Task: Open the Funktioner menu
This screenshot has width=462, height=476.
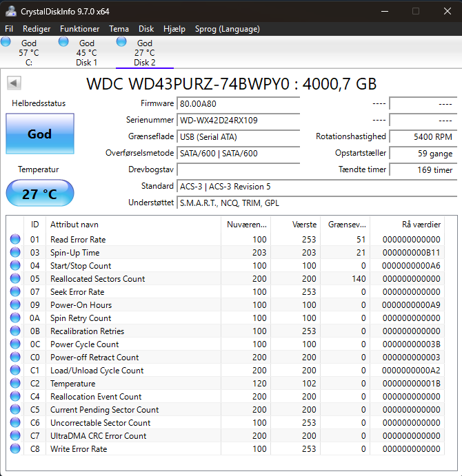Action: (79, 29)
